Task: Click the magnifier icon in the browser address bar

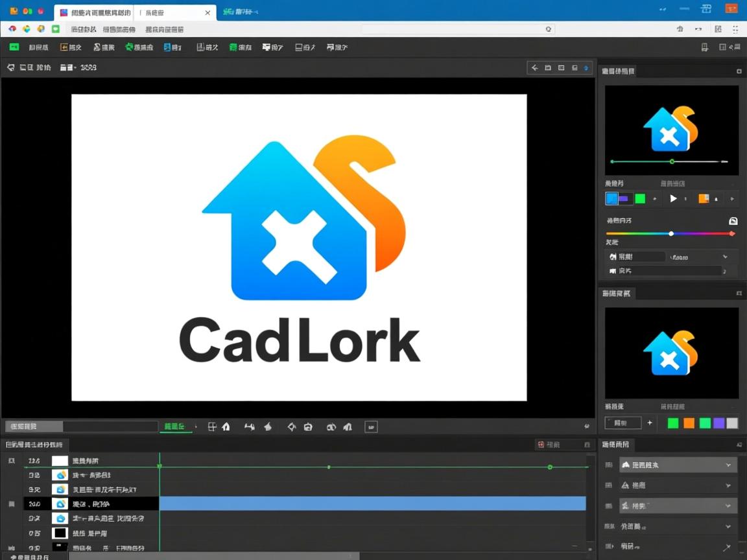Action: tap(548, 29)
